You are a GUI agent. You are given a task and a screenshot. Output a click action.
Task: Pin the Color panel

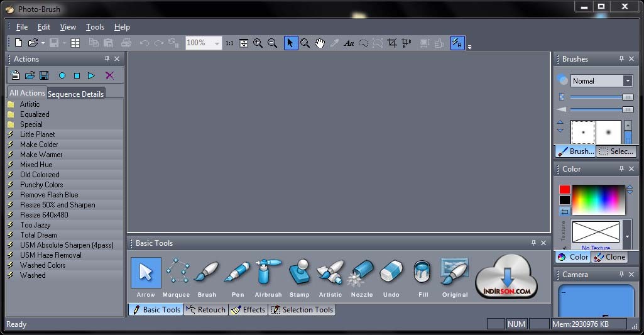[621, 168]
